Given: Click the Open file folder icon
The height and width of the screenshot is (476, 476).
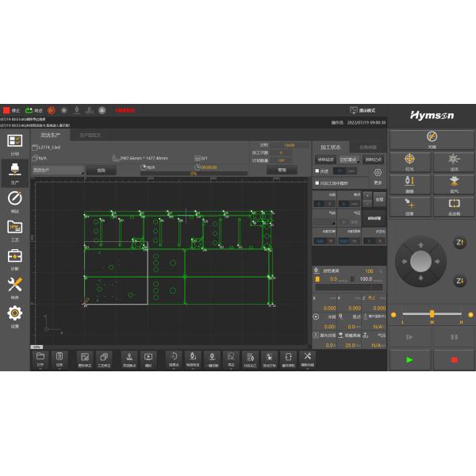Looking at the screenshot, I should 40,359.
